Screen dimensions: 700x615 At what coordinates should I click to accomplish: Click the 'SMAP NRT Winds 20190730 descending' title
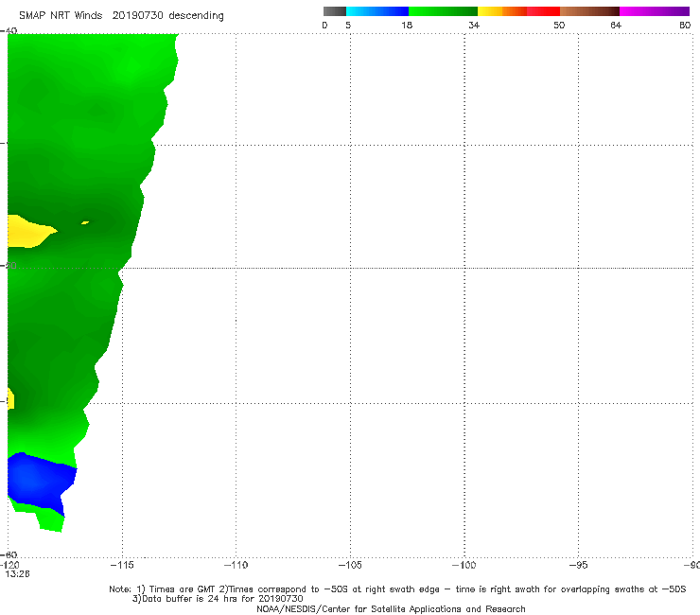click(x=121, y=16)
